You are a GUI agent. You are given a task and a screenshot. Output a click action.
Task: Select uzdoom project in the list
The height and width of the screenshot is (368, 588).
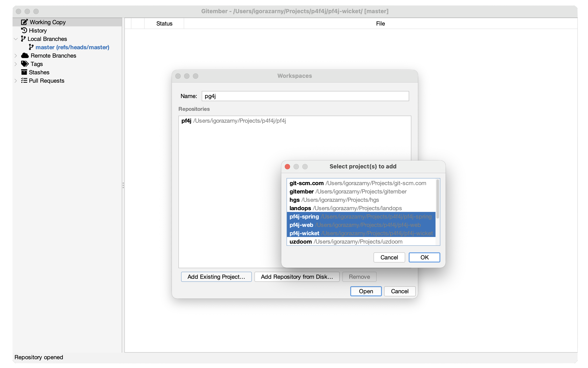[361, 242]
